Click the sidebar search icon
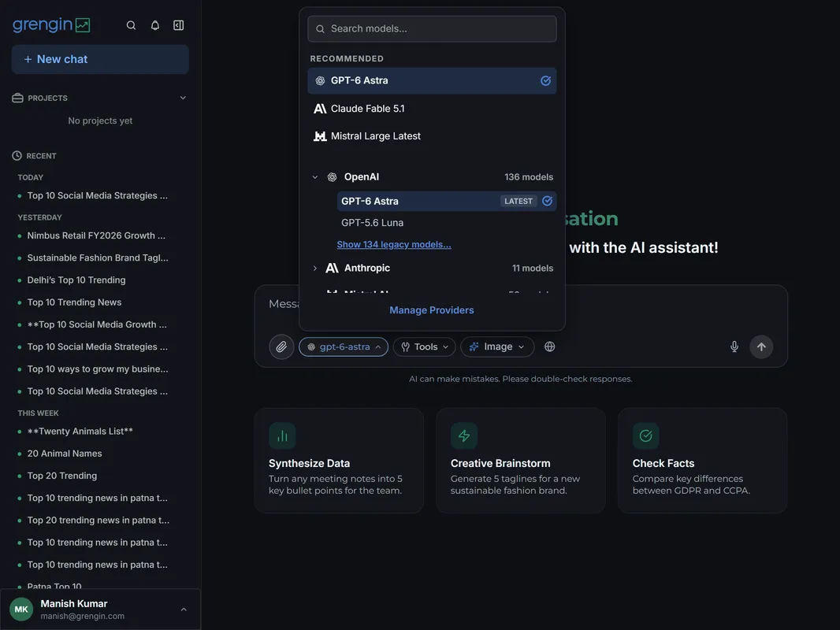Viewport: 840px width, 630px height. 131,25
